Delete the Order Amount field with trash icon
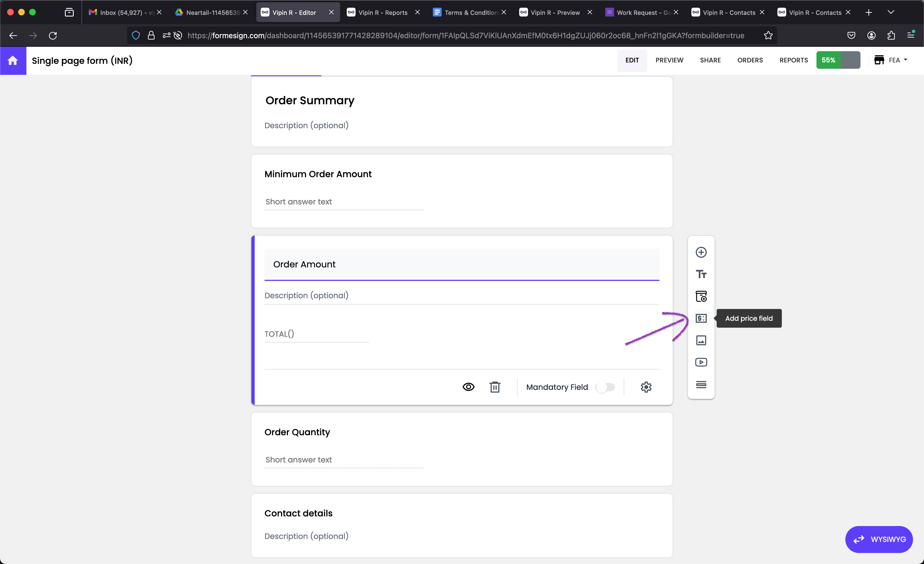The width and height of the screenshot is (924, 564). (x=495, y=387)
